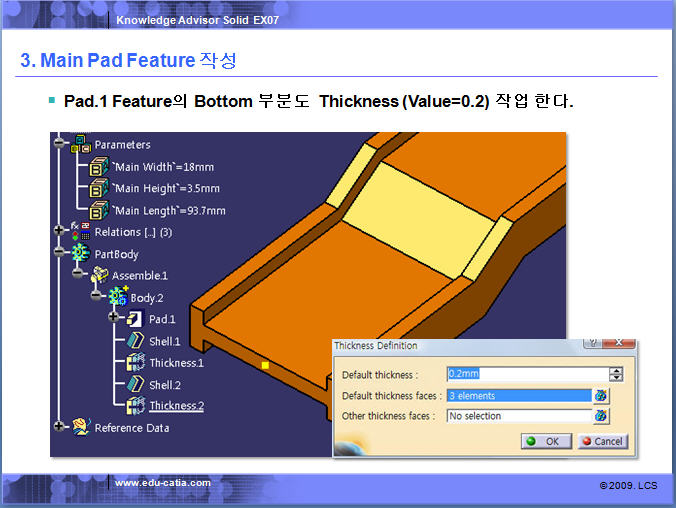Click the Assemble.1 feature icon
Screen dimensions: 676x508
point(100,275)
